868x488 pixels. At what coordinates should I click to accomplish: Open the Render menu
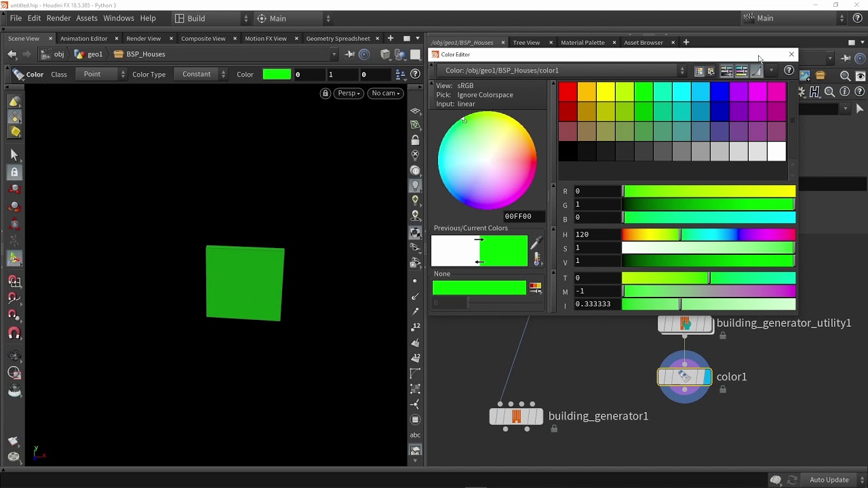click(58, 18)
